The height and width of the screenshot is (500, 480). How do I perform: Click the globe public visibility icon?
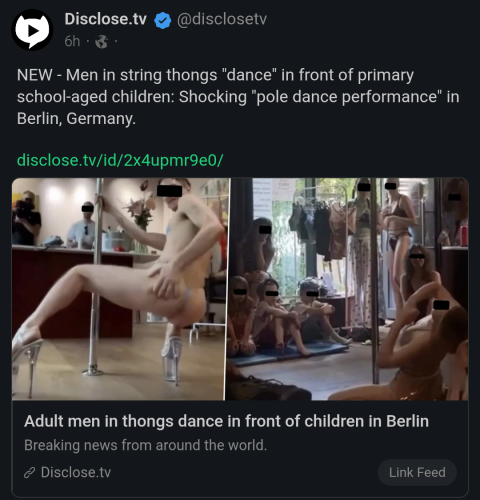101,42
